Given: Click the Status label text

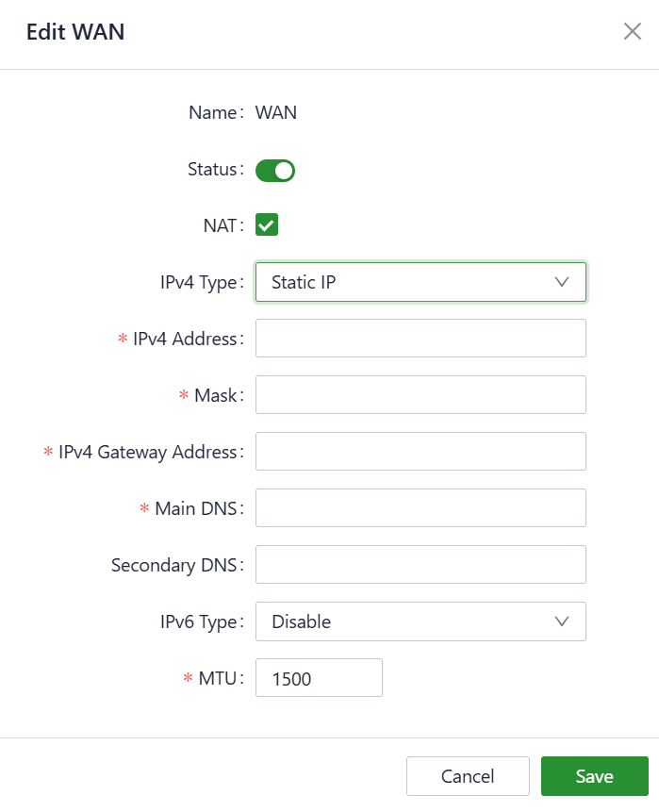Looking at the screenshot, I should (x=212, y=170).
